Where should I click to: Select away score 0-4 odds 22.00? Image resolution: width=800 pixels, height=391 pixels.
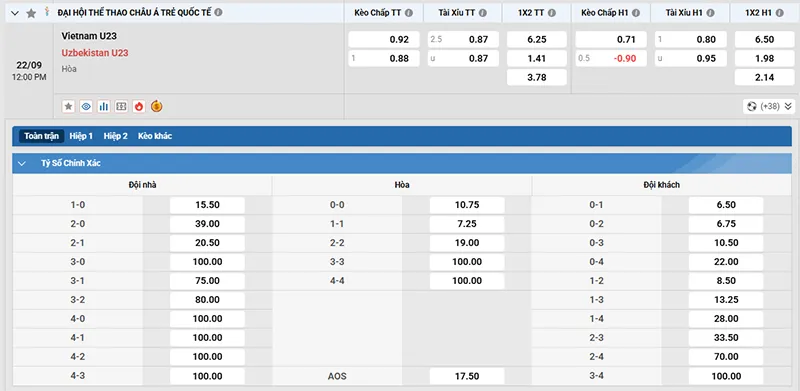click(726, 262)
